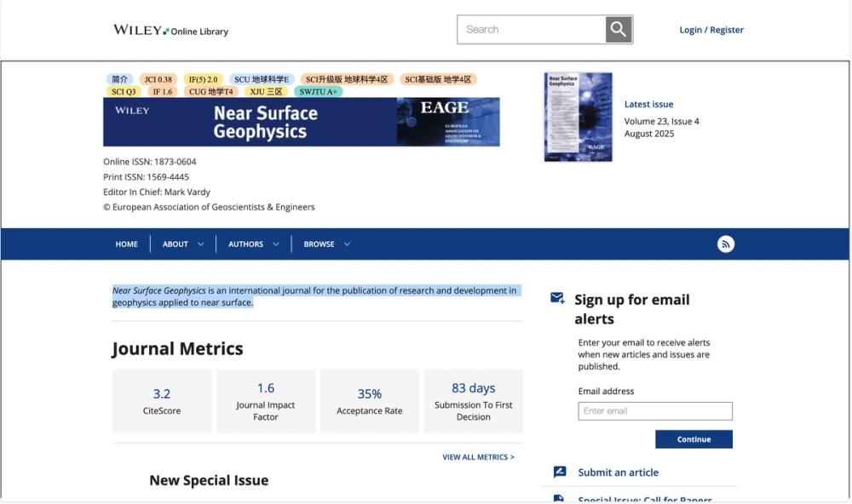Click the Near Surface Geophysics banner

tap(302, 122)
